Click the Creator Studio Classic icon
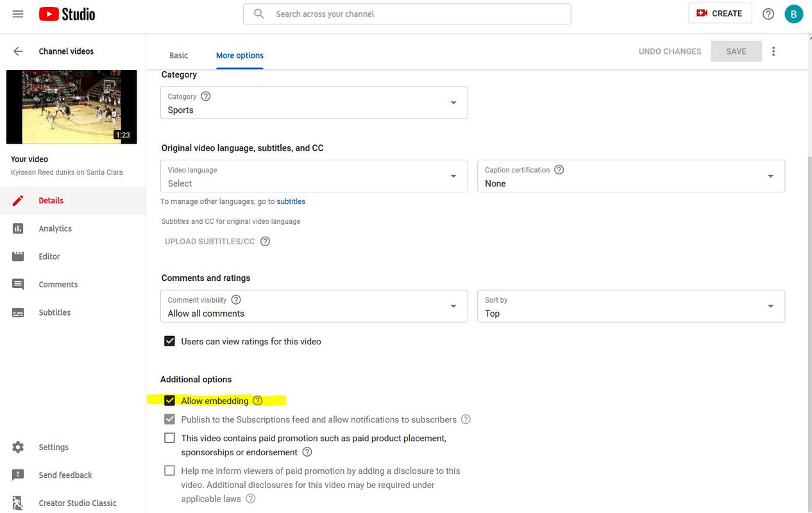This screenshot has width=812, height=513. 18,503
